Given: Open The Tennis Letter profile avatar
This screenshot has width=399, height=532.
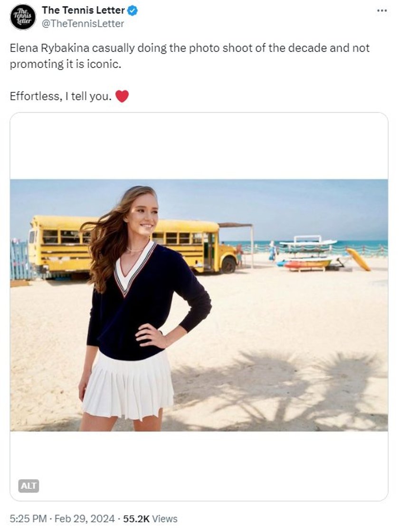Looking at the screenshot, I should click(x=23, y=17).
